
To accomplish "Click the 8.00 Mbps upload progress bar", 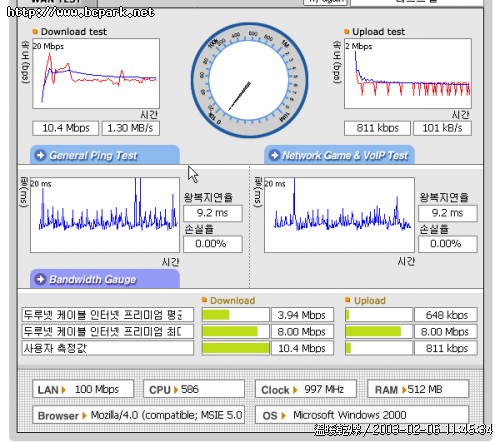I will point(379,331).
